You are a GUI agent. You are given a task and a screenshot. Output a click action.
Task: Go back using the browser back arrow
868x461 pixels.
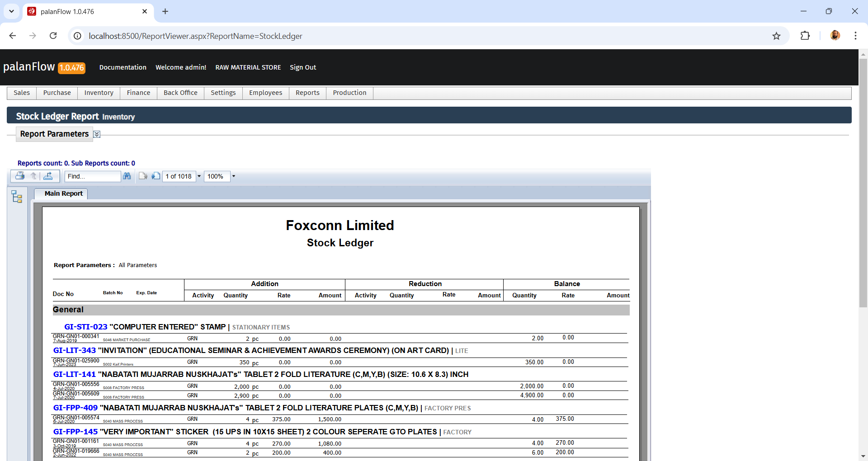13,36
